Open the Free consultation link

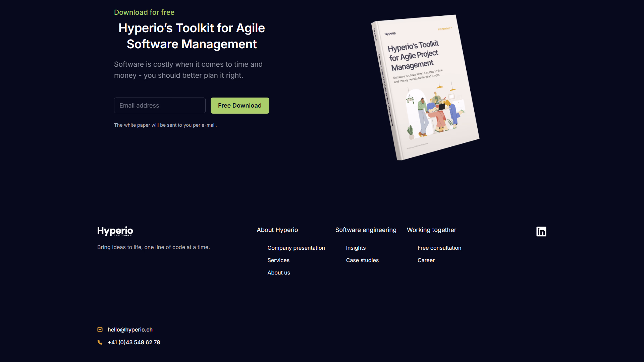click(x=439, y=248)
